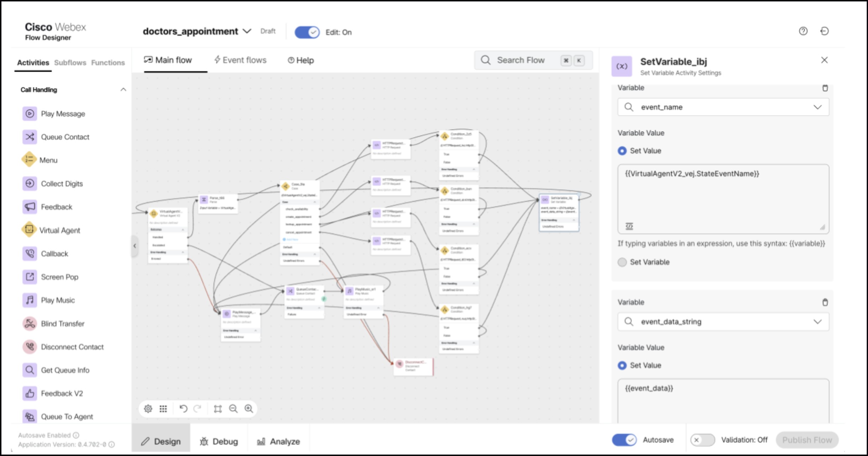Click into the Search Flow field

point(521,60)
